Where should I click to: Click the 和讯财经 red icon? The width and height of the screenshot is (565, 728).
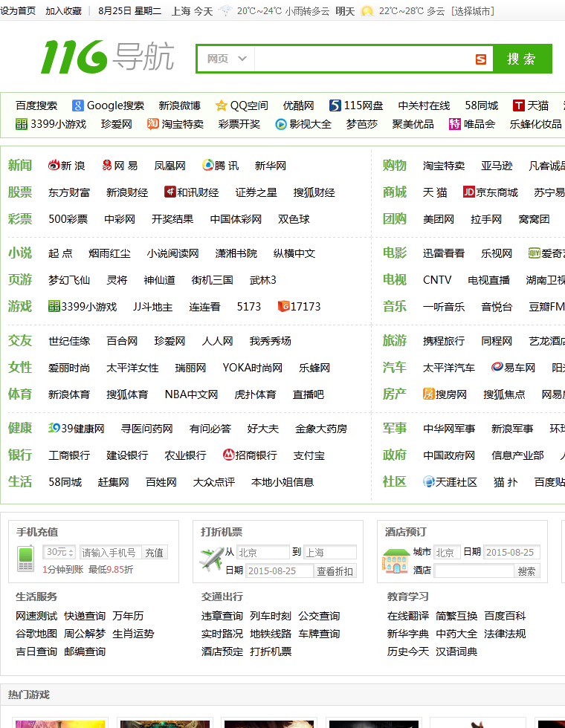tap(170, 192)
